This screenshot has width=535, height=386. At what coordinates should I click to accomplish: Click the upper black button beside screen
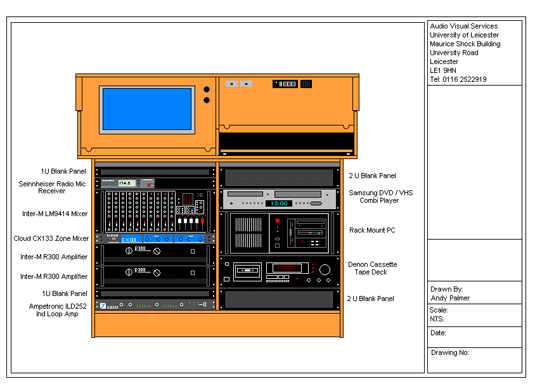[x=206, y=89]
